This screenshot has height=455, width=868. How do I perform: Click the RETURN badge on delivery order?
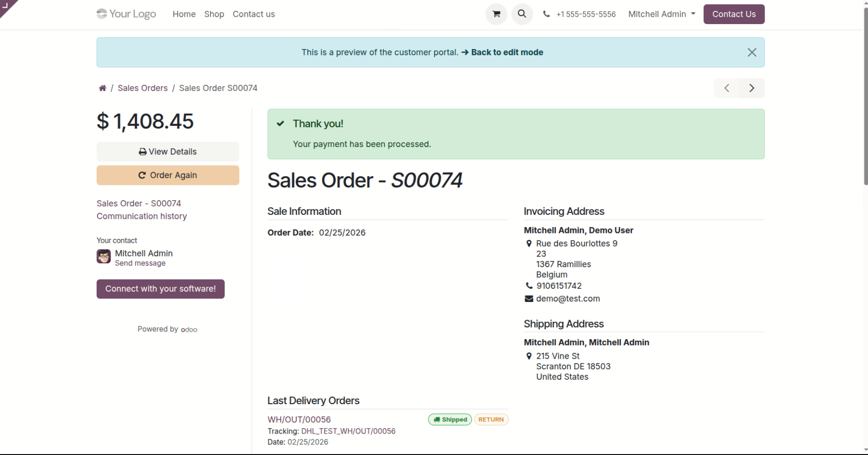click(x=491, y=420)
